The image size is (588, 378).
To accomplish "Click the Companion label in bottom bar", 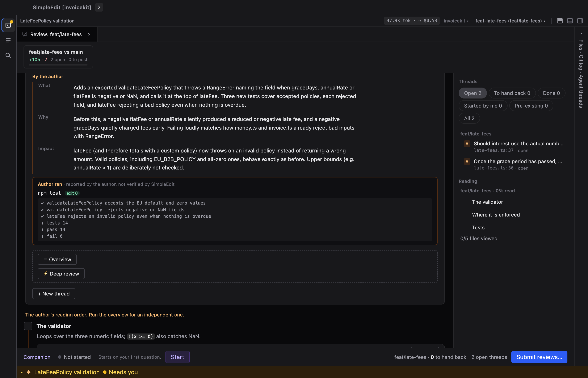I will click(x=37, y=357).
